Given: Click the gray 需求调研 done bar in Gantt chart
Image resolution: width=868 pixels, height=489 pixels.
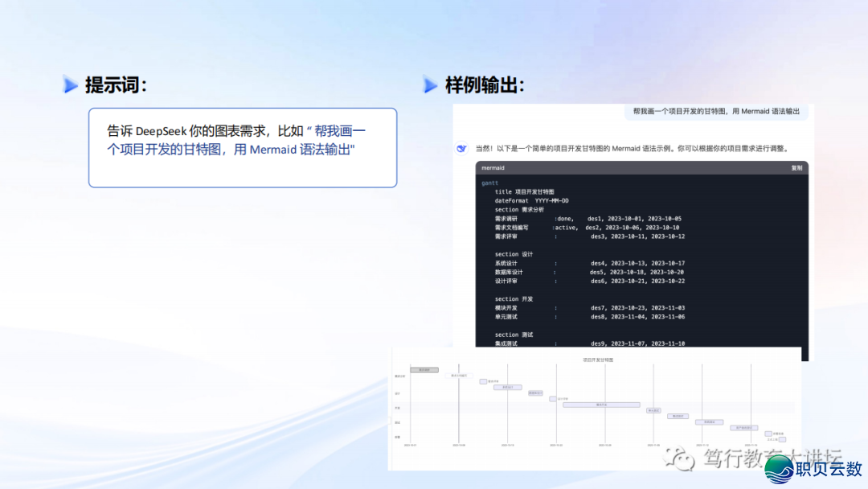Looking at the screenshot, I should [x=424, y=370].
